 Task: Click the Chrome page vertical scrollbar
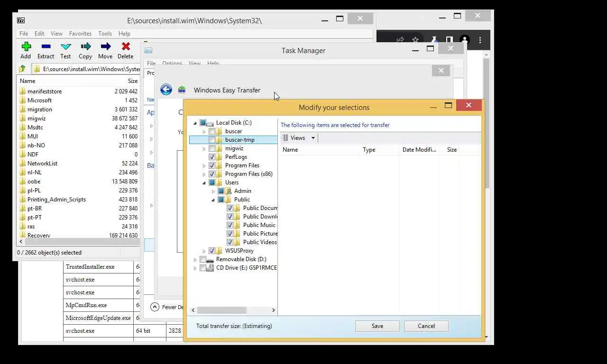(487, 123)
